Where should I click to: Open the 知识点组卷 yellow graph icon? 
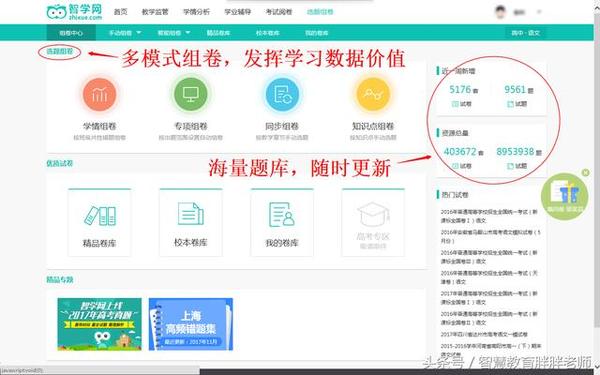[373, 94]
